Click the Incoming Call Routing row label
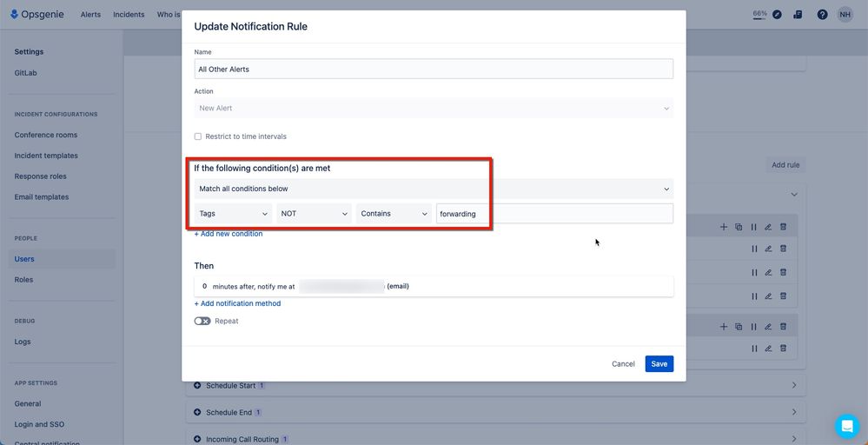This screenshot has width=868, height=445. [242, 439]
